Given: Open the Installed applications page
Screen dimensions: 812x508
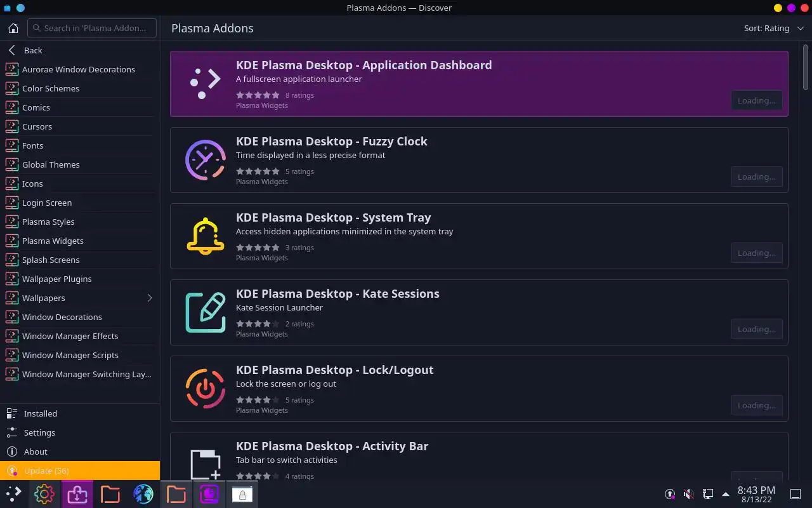Looking at the screenshot, I should pyautogui.click(x=80, y=413).
